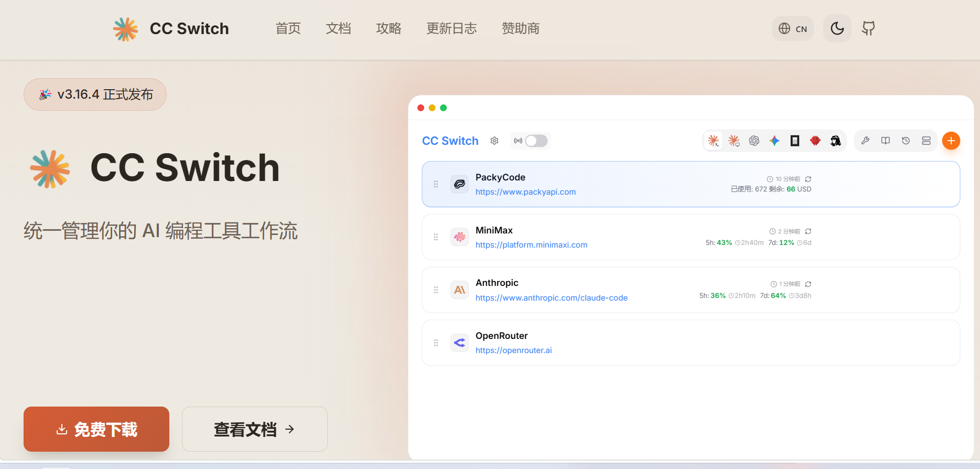Screen dimensions: 980x469
Task: Click the Anthropic row drag handle
Action: pyautogui.click(x=436, y=290)
